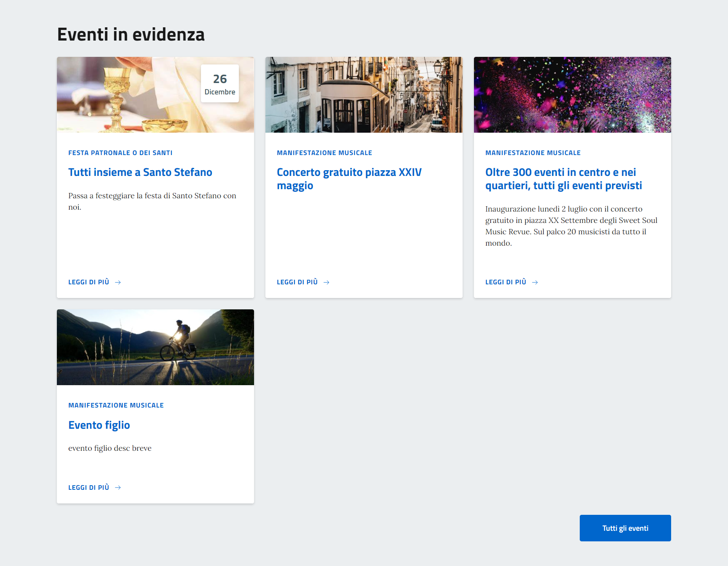Image resolution: width=728 pixels, height=566 pixels.
Task: Click the tram street thumbnail image
Action: 364,95
